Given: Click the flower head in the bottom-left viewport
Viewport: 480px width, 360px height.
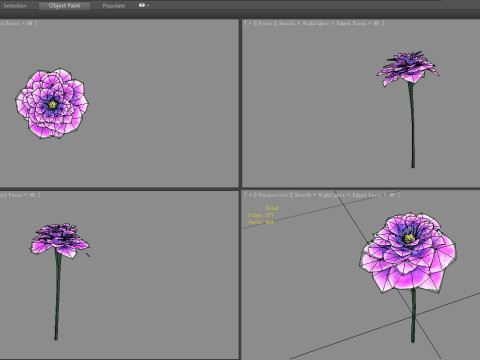Looking at the screenshot, I should 59,240.
